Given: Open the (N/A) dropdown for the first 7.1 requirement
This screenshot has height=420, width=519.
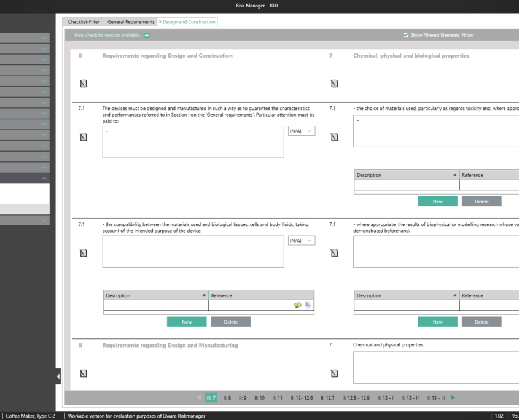Looking at the screenshot, I should (x=301, y=131).
